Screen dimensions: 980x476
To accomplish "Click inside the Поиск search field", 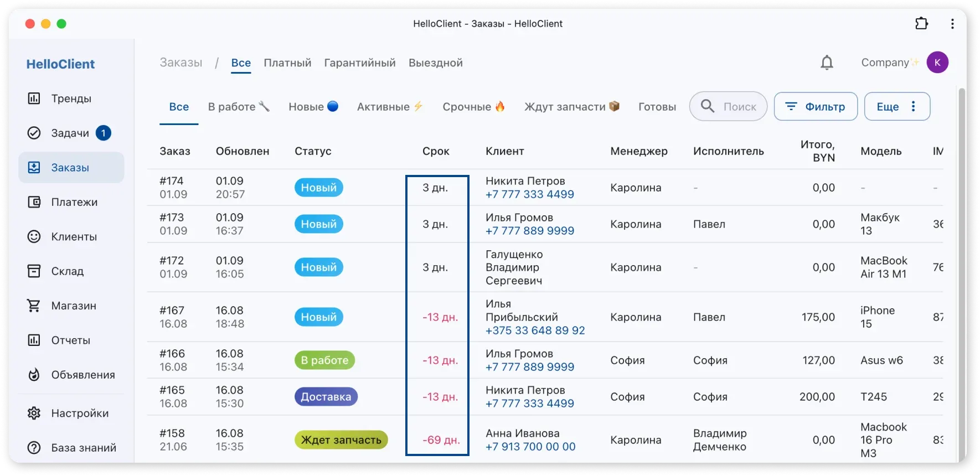I will 736,106.
